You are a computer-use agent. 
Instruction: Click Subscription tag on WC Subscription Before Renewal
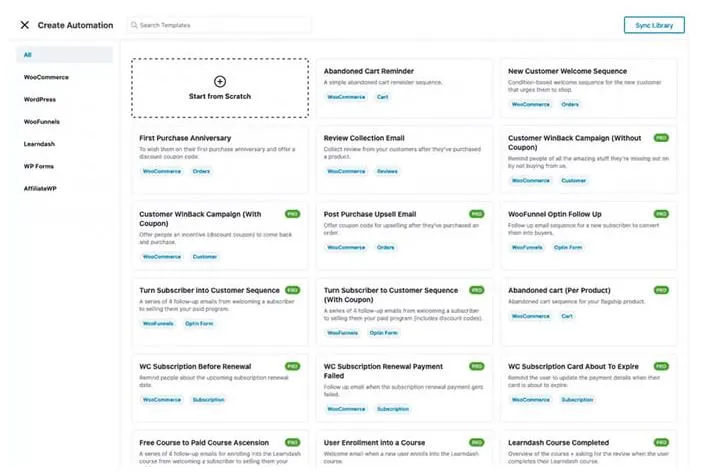(208, 400)
